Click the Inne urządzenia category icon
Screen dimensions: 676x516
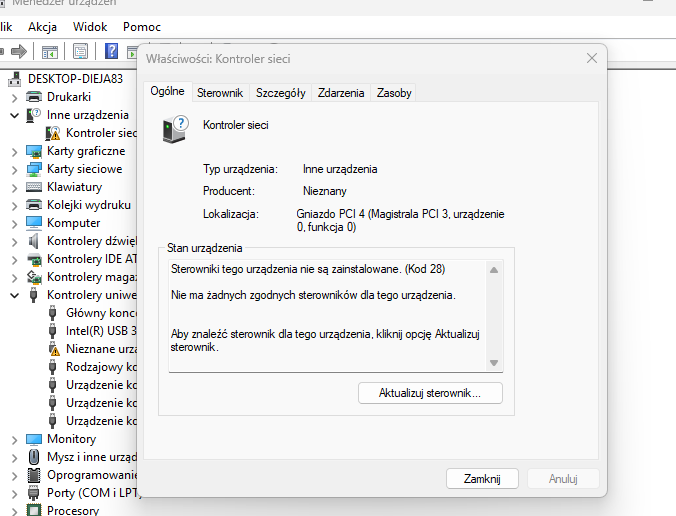[x=33, y=115]
